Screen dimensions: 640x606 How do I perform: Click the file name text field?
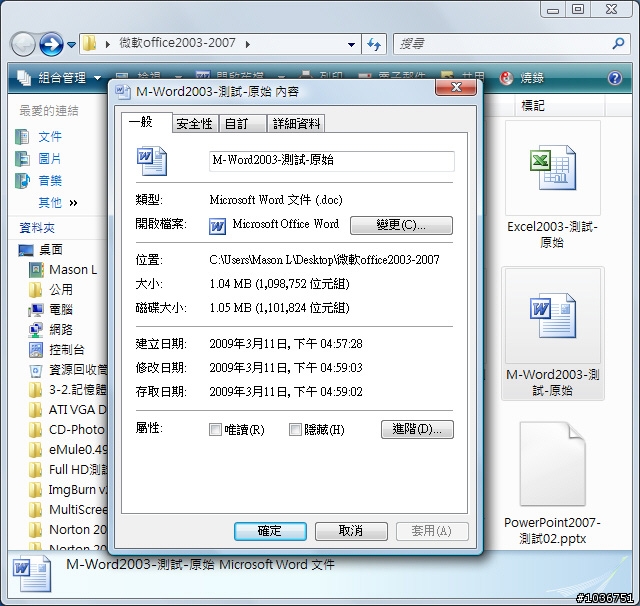(x=331, y=161)
